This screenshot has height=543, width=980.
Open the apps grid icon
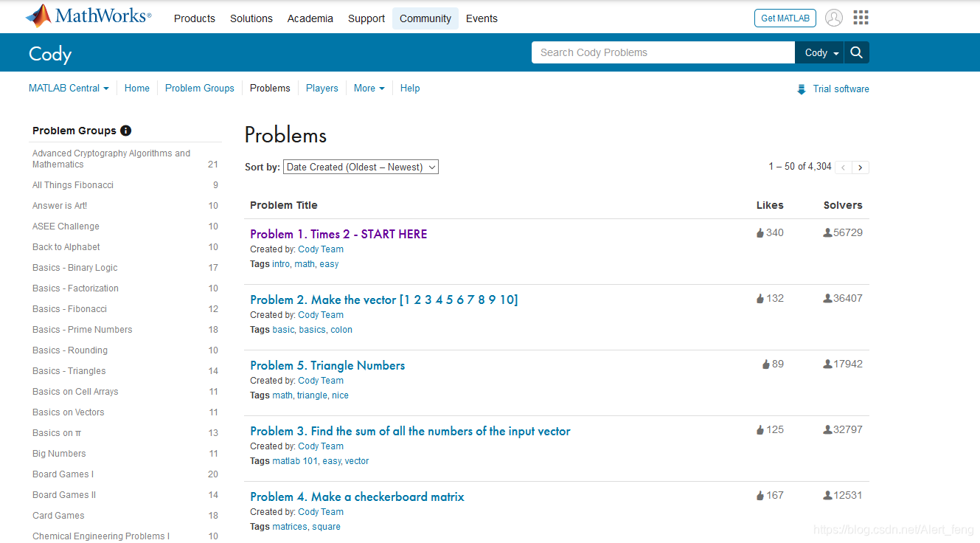point(861,18)
